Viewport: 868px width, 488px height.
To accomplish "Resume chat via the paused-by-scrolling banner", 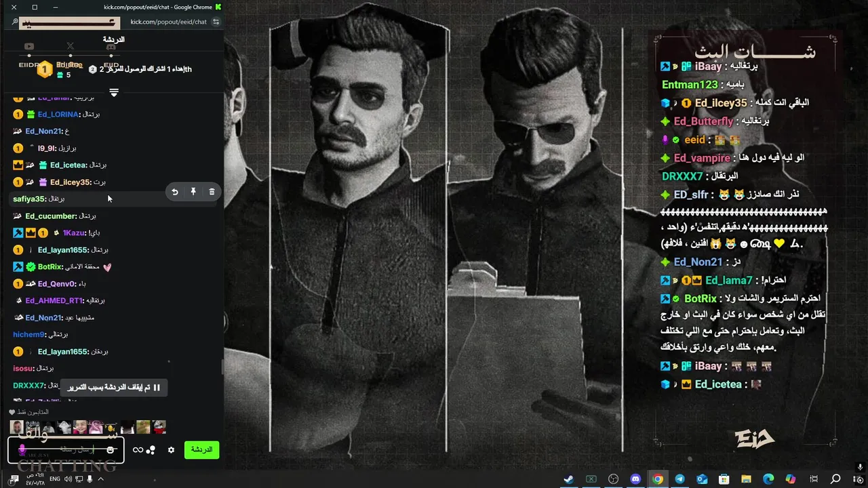I will point(114,388).
